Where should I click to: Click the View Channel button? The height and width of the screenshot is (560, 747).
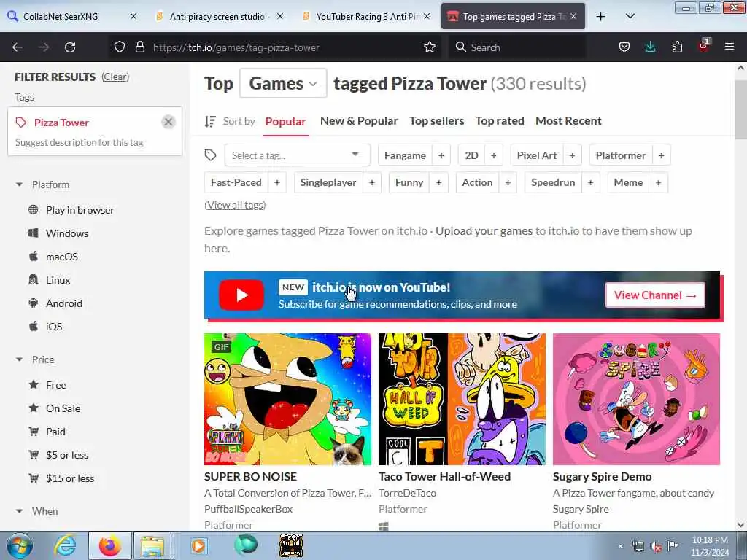pos(655,295)
